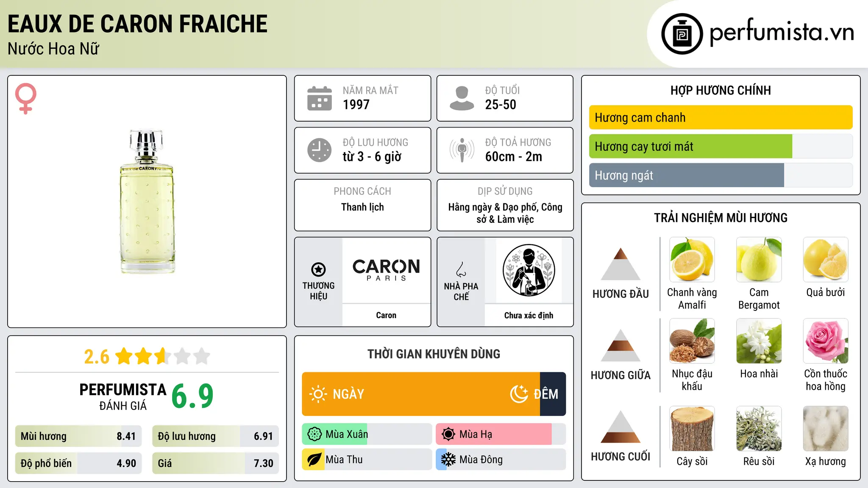The image size is (868, 488).
Task: Click the style value Thanh lịch
Action: pos(362,207)
